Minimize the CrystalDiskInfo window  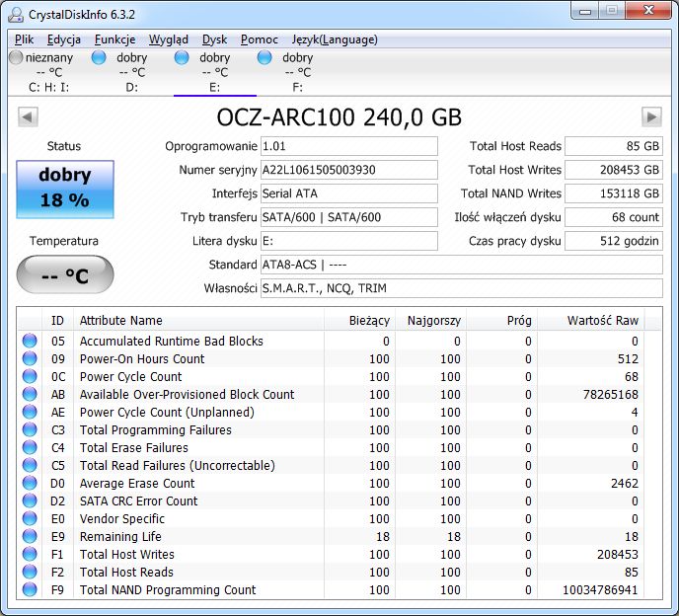tap(585, 11)
